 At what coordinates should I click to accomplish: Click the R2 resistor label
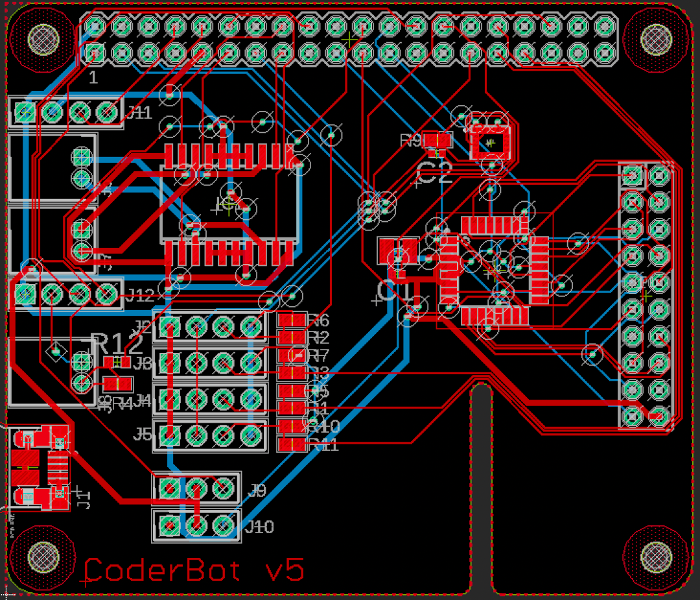[318, 337]
